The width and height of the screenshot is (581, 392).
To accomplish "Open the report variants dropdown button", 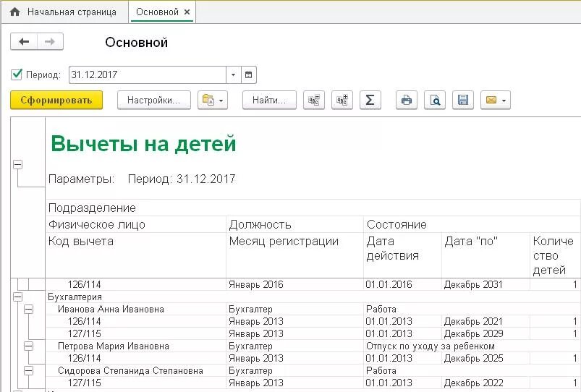I will (x=213, y=100).
